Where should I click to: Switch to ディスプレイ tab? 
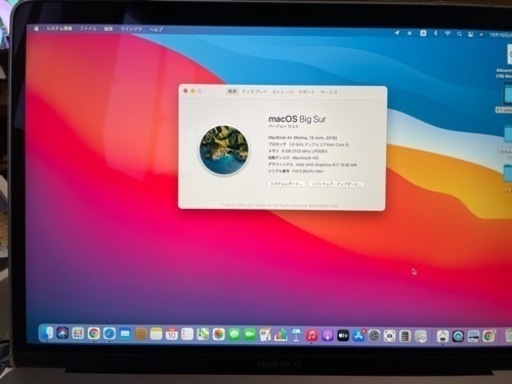coord(254,91)
